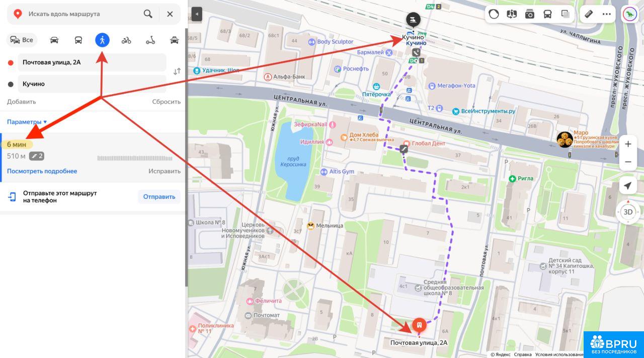The width and height of the screenshot is (644, 358).
Task: Swap the start and destination points
Action: 177,72
